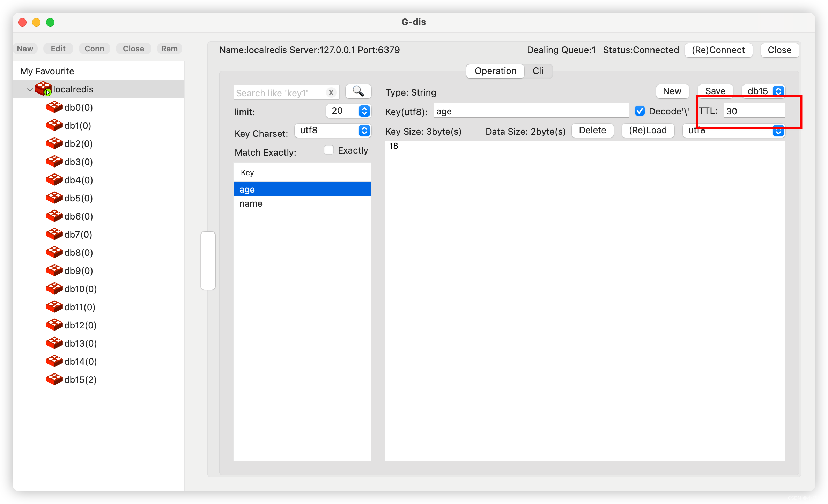The width and height of the screenshot is (828, 504).
Task: Click the db6(0) database icon
Action: [54, 216]
